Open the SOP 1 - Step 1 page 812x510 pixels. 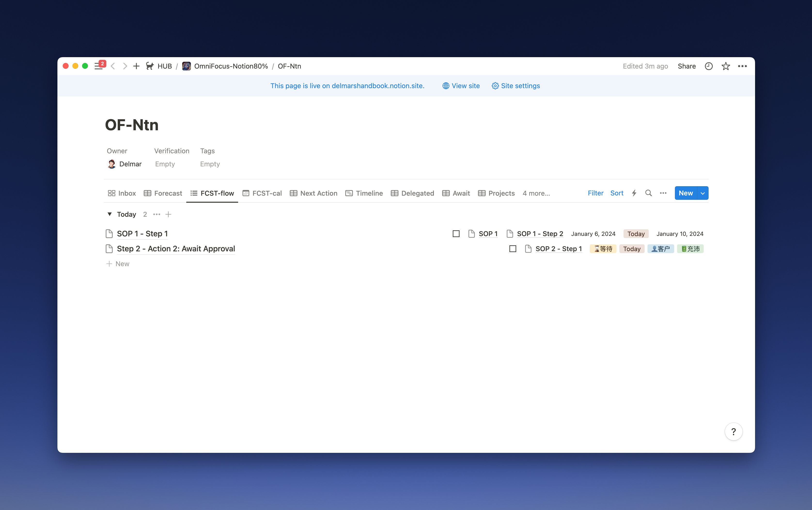[142, 234]
